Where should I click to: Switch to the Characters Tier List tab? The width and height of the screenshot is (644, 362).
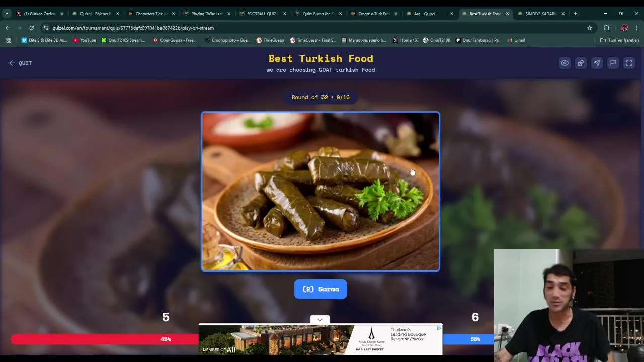click(x=151, y=14)
